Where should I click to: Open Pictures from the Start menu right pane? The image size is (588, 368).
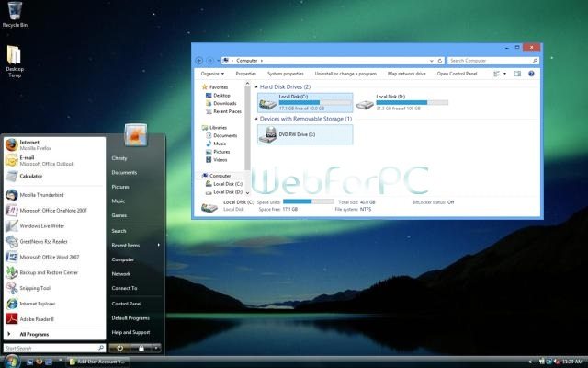click(120, 187)
